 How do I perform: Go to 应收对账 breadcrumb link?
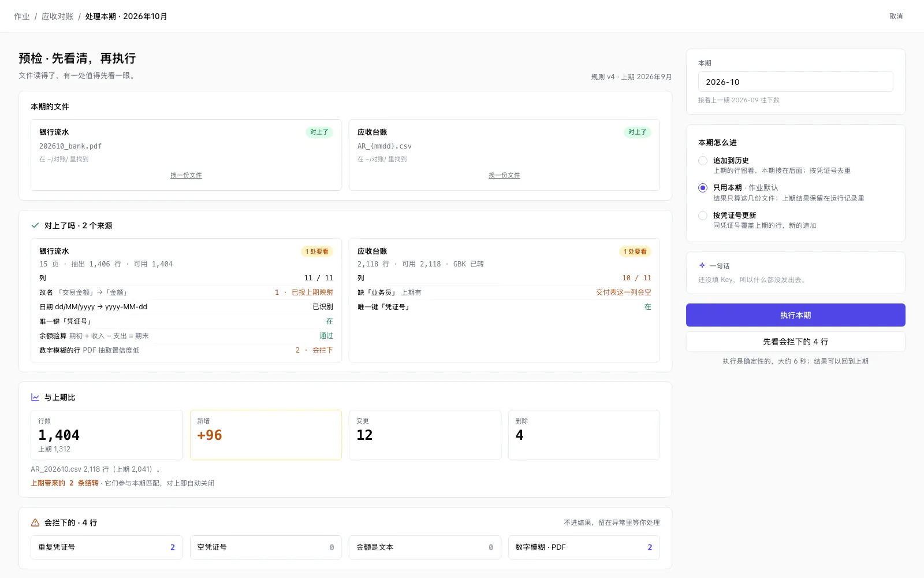click(x=57, y=16)
